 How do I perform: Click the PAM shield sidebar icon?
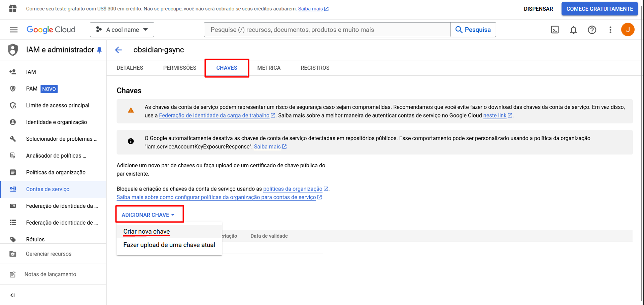tap(13, 89)
